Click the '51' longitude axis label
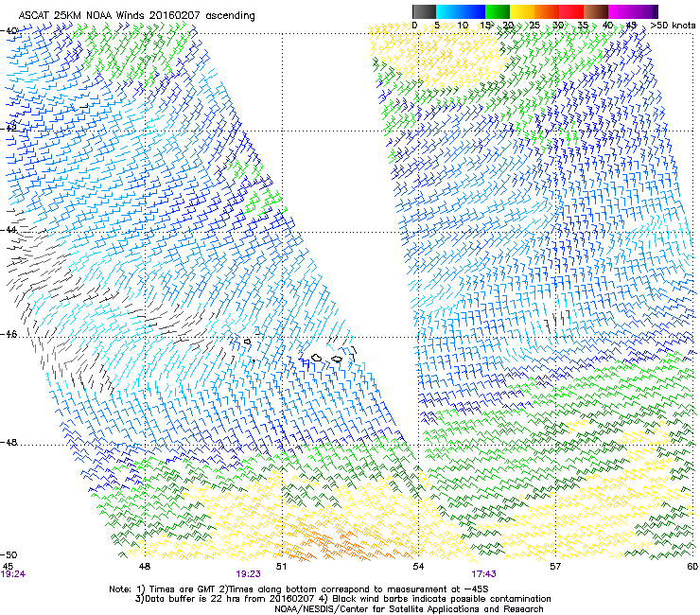This screenshot has width=700, height=615. (281, 567)
